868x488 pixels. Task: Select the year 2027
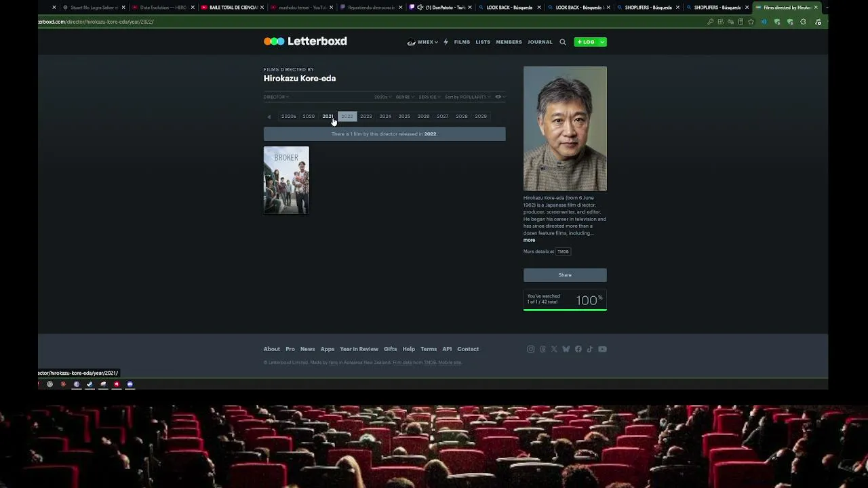(442, 117)
